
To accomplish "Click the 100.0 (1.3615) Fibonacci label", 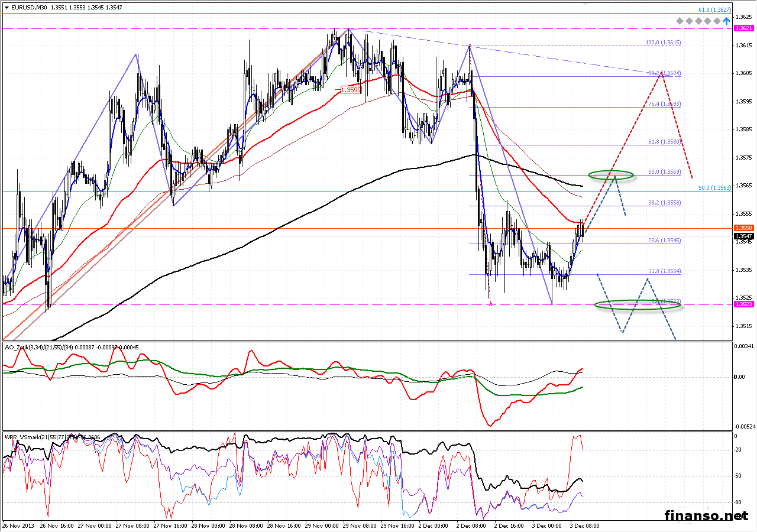I will coord(663,43).
